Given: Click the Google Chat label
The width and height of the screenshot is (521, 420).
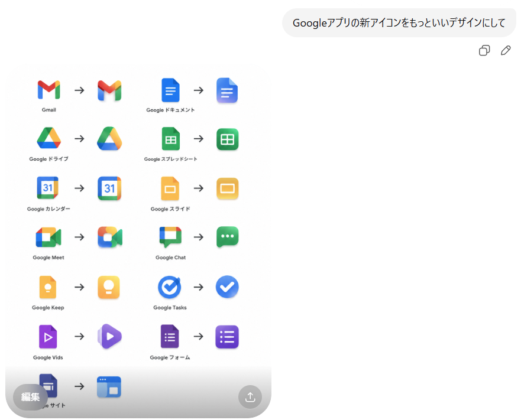Looking at the screenshot, I should 170,258.
